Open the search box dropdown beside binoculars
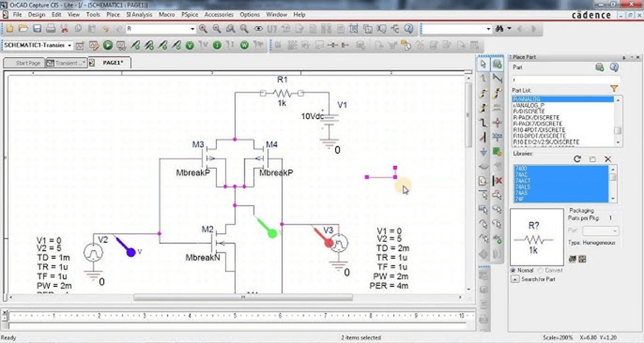This screenshot has height=343, width=644. pyautogui.click(x=489, y=29)
